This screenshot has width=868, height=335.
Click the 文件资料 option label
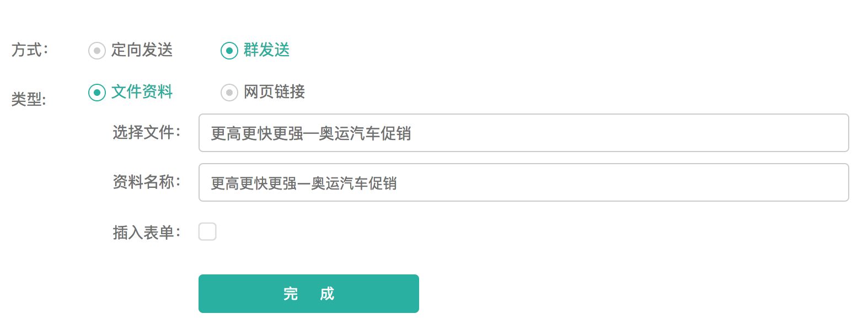click(x=142, y=92)
